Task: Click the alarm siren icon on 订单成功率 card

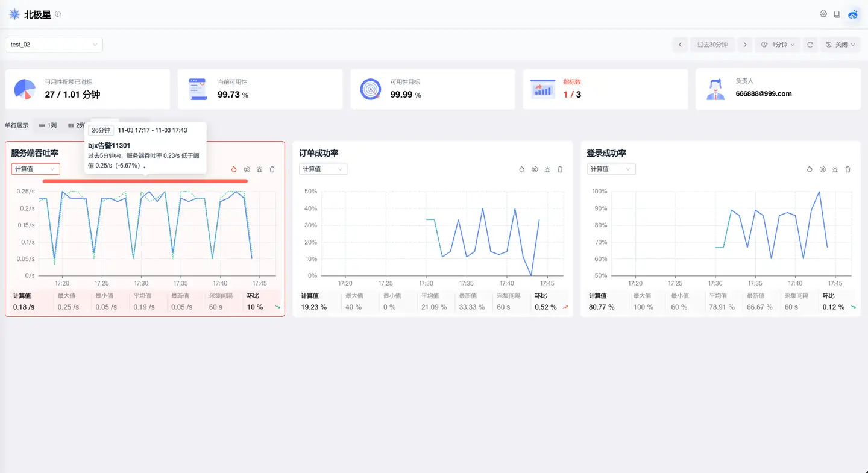Action: 547,169
